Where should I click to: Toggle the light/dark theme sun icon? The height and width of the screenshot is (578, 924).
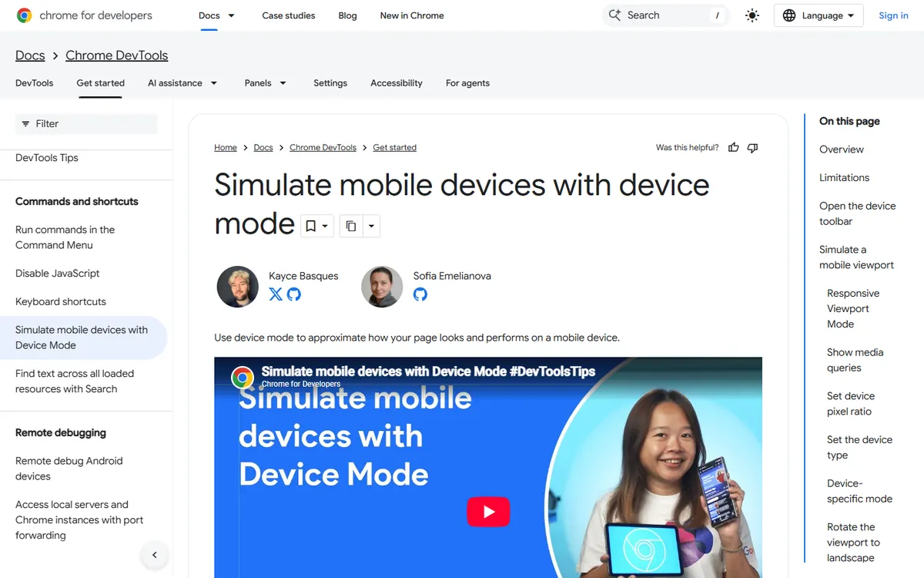pyautogui.click(x=752, y=15)
